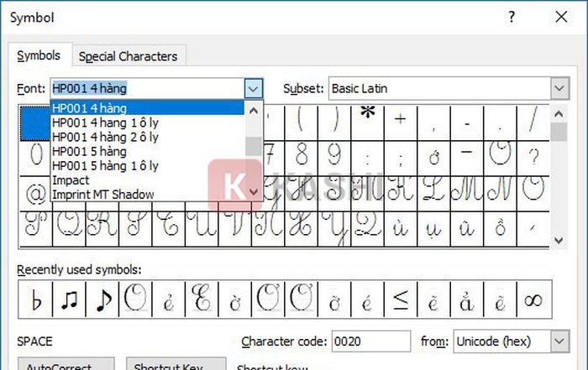Image resolution: width=588 pixels, height=370 pixels.
Task: Click font list scrollbar up arrow
Action: (x=254, y=111)
